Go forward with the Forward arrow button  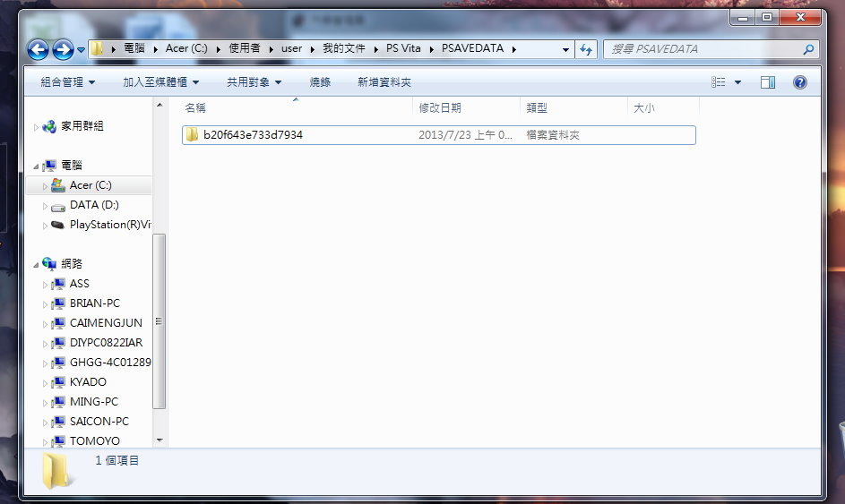[x=63, y=50]
